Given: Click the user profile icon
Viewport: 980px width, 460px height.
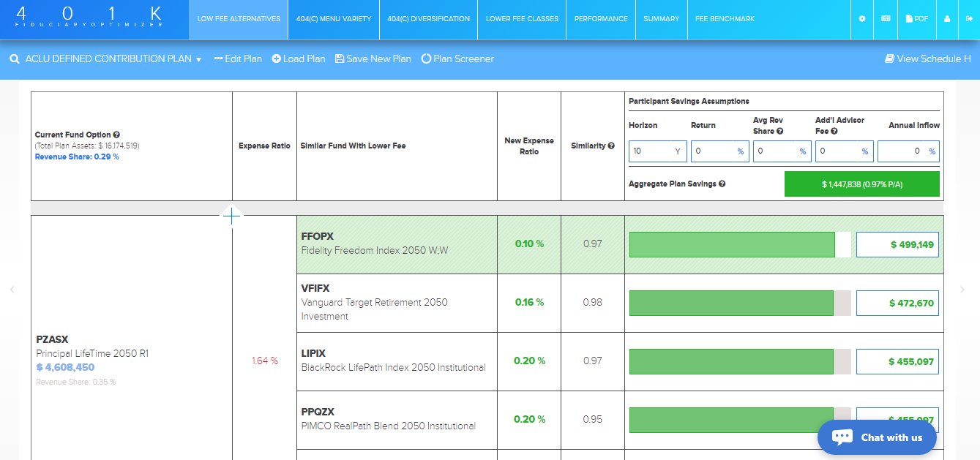Looking at the screenshot, I should 947,19.
